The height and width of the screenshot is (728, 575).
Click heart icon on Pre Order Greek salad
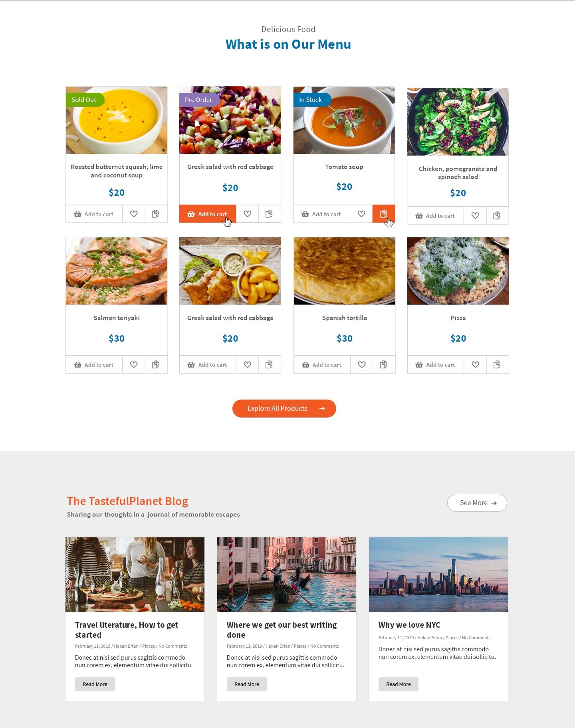248,214
